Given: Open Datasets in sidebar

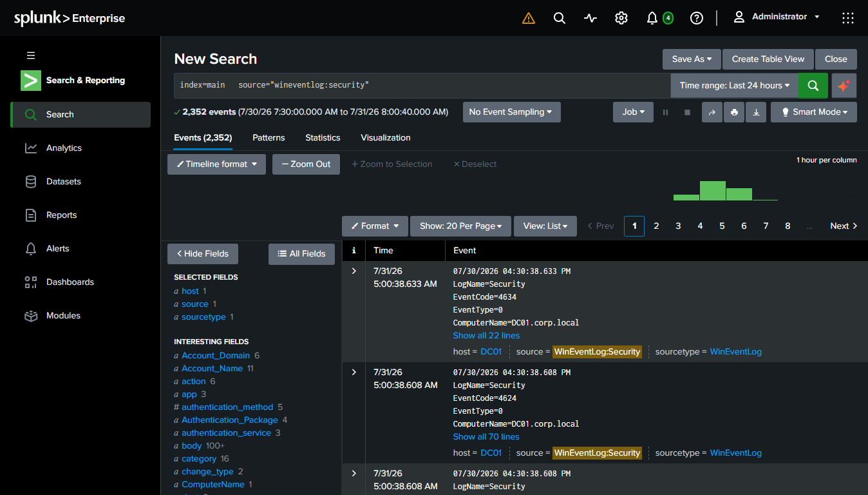Looking at the screenshot, I should pos(80,182).
